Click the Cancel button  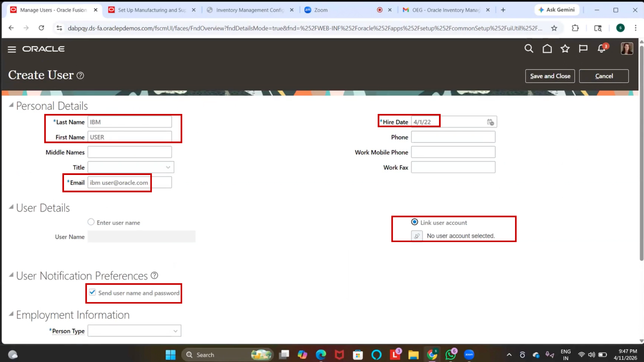click(604, 76)
